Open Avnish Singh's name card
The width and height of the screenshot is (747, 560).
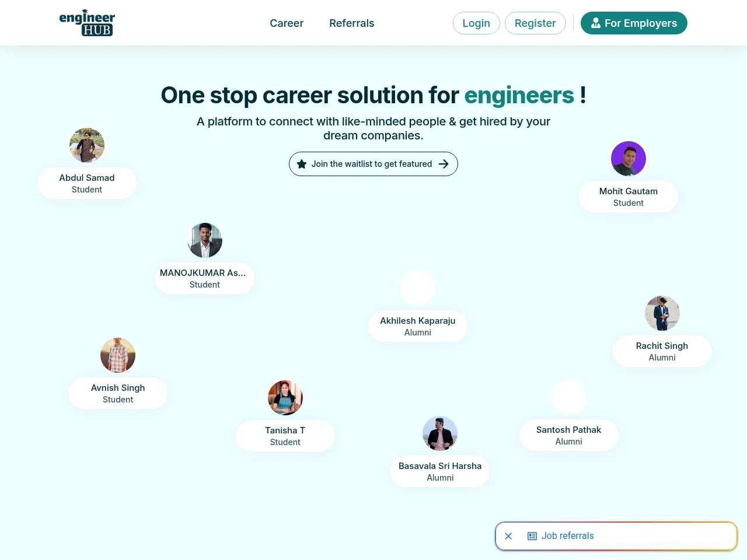coord(118,393)
